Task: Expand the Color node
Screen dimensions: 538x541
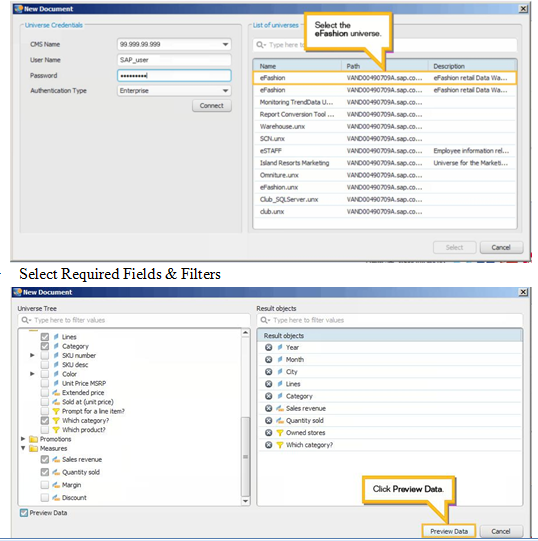Action: [x=32, y=374]
